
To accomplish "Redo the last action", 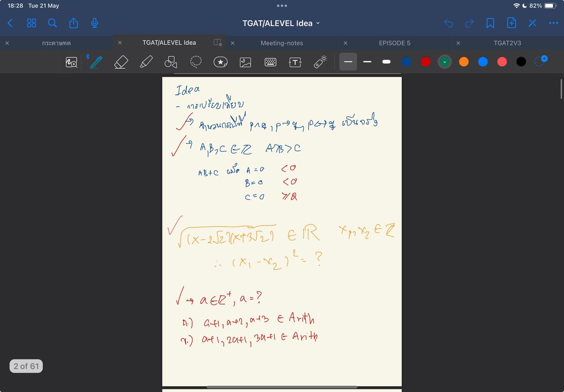I will pos(469,23).
